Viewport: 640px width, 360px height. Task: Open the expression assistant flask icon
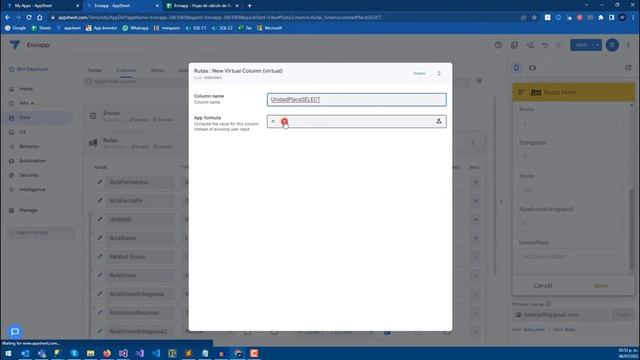pyautogui.click(x=438, y=121)
